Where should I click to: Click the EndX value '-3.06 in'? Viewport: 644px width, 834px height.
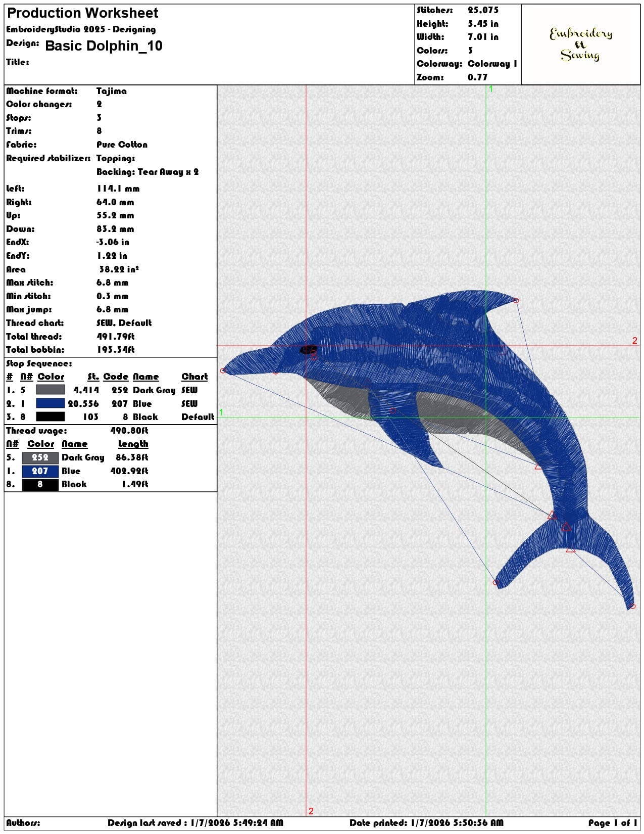(x=113, y=242)
